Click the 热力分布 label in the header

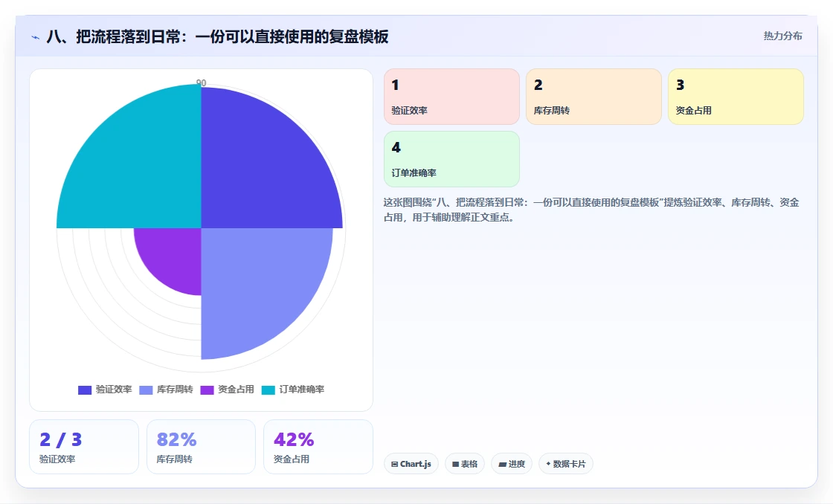(782, 36)
